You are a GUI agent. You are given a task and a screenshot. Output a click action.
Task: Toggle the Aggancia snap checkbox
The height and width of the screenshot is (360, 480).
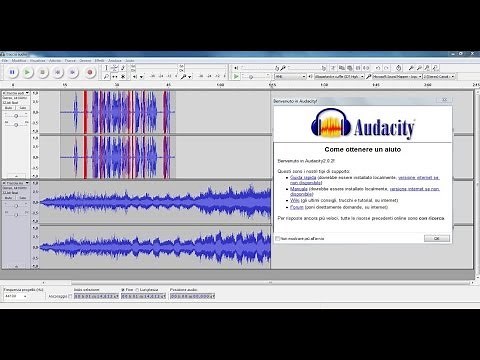click(70, 296)
